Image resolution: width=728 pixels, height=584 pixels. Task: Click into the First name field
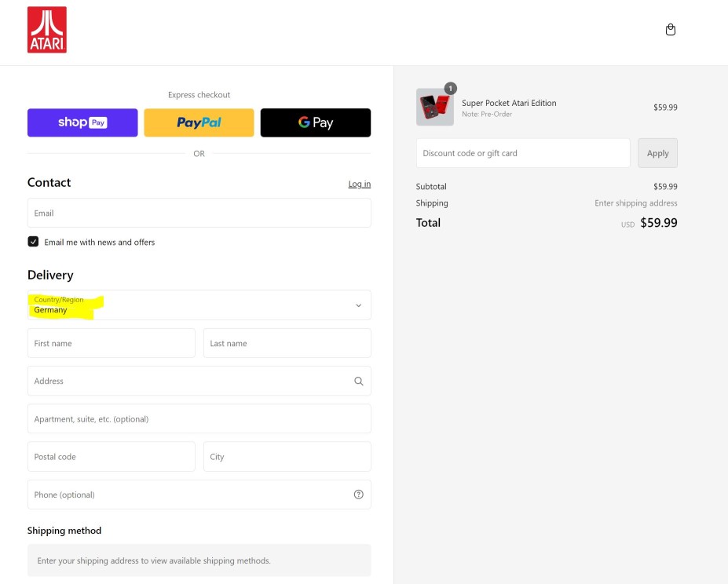111,343
